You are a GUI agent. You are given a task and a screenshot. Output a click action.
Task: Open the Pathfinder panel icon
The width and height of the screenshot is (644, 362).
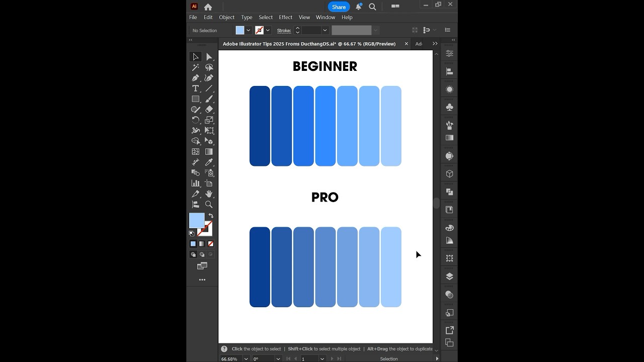[x=449, y=192]
